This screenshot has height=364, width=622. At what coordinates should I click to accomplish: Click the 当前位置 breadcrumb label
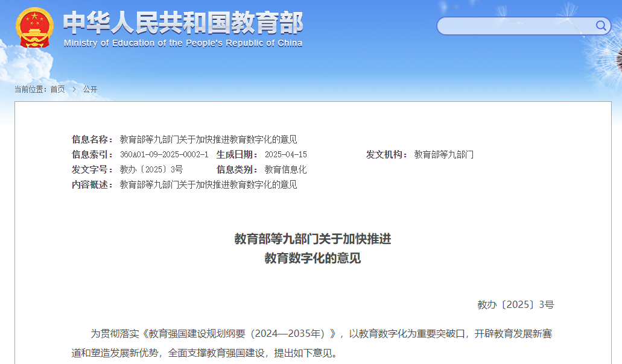(31, 90)
